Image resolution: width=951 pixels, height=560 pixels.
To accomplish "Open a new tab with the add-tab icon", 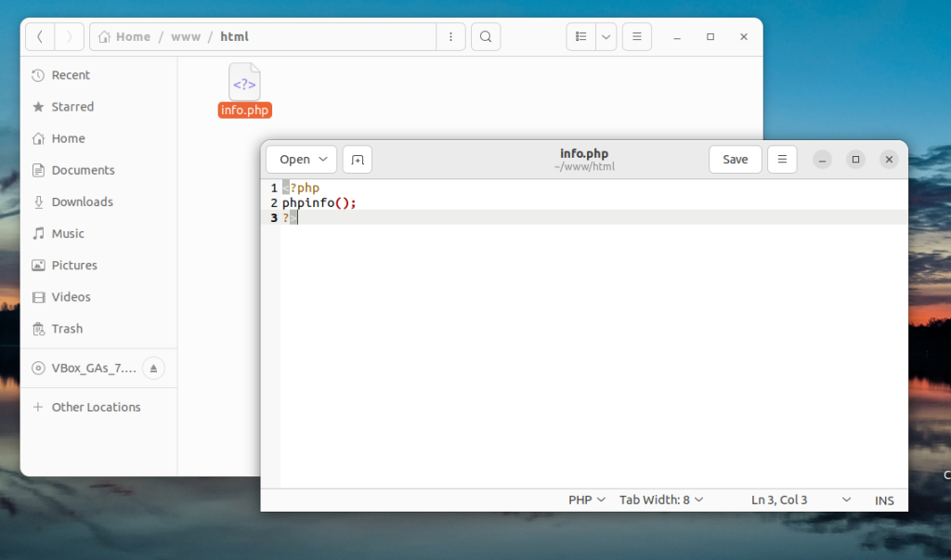I will click(358, 159).
